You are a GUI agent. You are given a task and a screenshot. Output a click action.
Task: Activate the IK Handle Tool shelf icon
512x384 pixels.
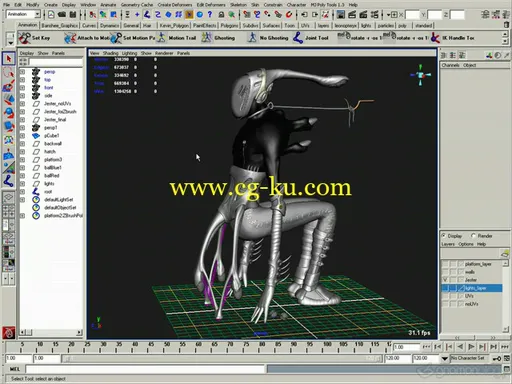(x=435, y=38)
